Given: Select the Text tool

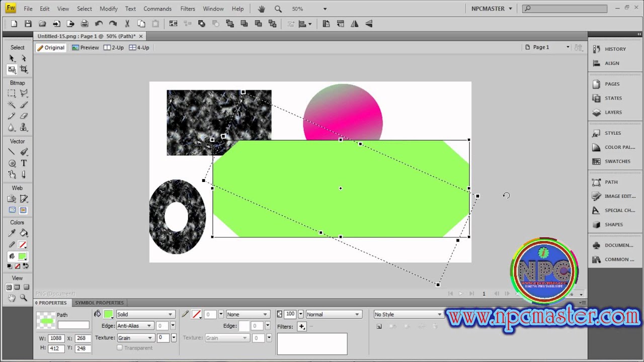Looking at the screenshot, I should pos(24,163).
